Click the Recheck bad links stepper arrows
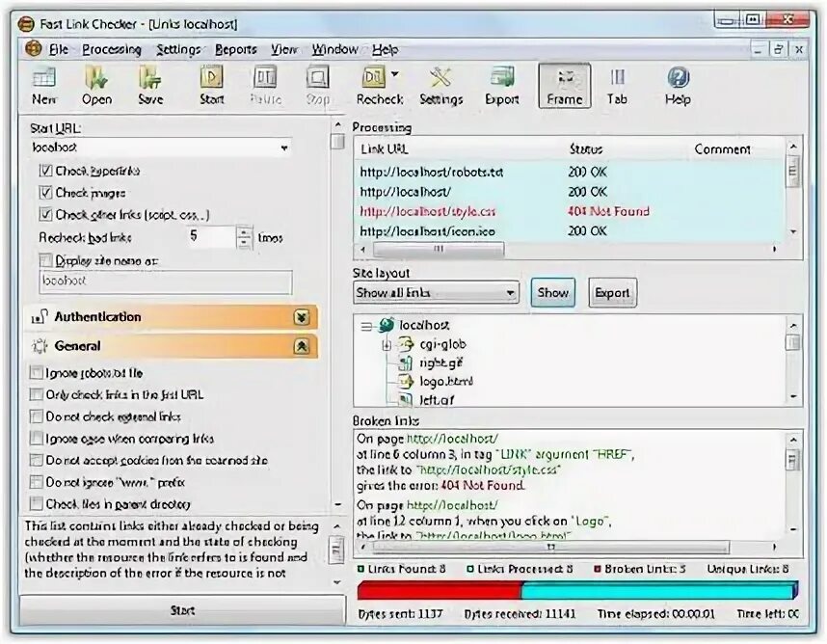The image size is (827, 644). tap(244, 237)
